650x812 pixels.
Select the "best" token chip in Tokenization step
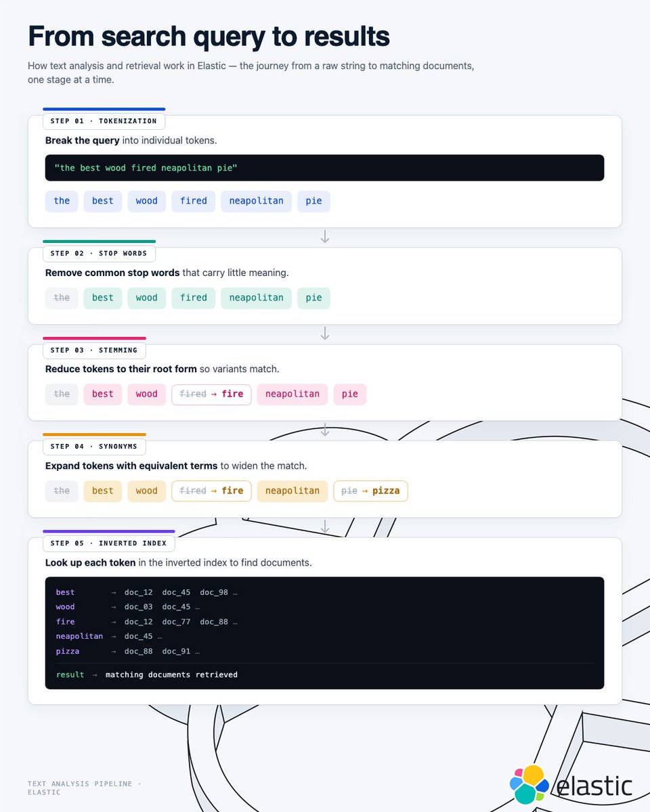click(x=103, y=201)
